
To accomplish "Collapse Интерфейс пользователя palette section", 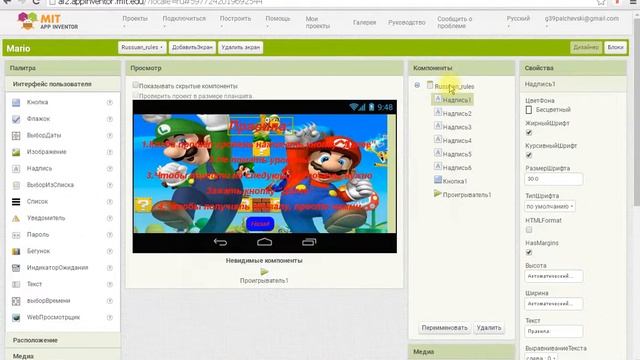I will point(63,84).
